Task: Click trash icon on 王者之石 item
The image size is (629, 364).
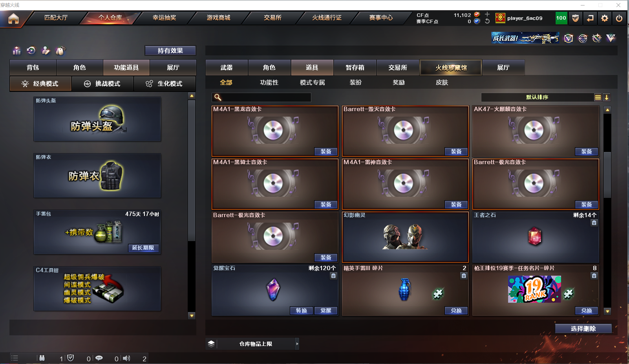Action: [x=594, y=223]
